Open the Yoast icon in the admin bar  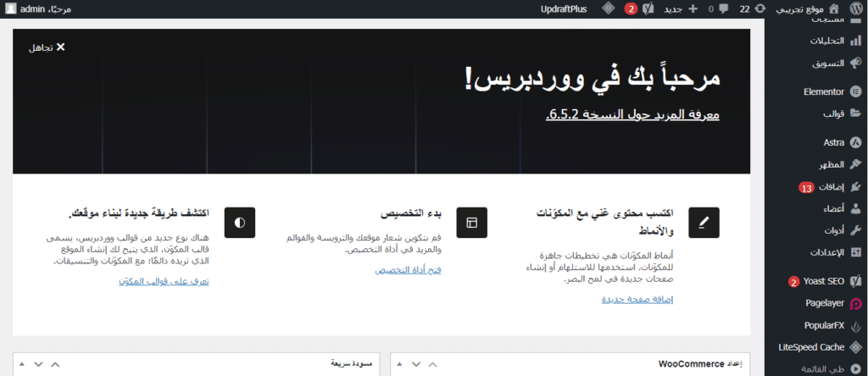coord(648,9)
